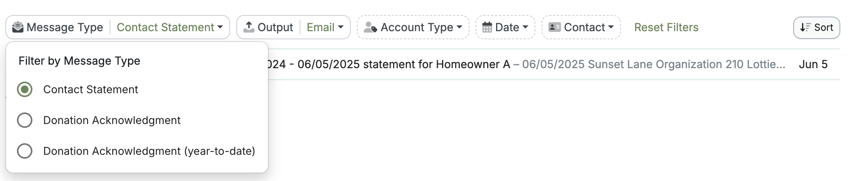Click the Account Type person-tag icon
Viewport: 868px width, 181px height.
click(x=370, y=27)
